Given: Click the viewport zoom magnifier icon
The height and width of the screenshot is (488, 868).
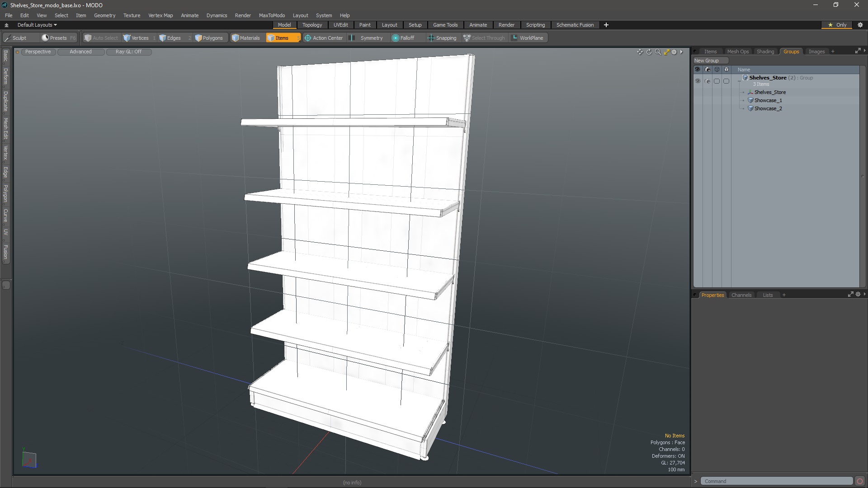Looking at the screenshot, I should [x=658, y=52].
